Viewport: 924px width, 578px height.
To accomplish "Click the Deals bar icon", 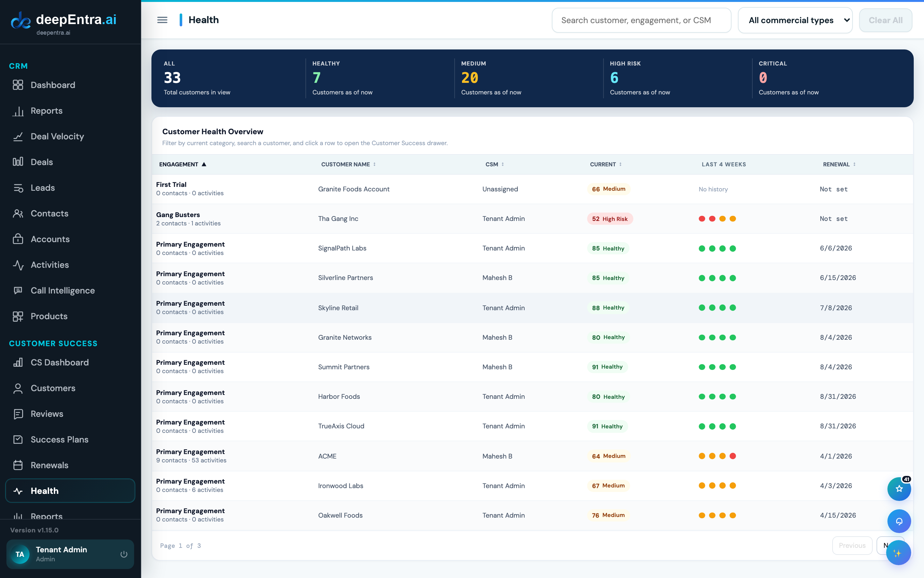I will (18, 162).
